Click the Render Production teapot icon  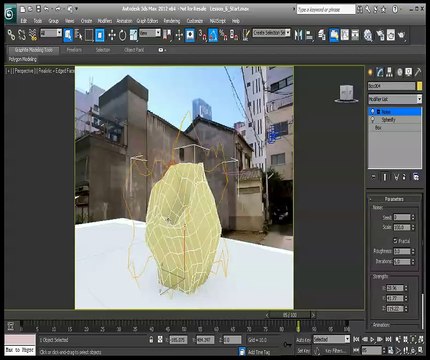(x=402, y=35)
